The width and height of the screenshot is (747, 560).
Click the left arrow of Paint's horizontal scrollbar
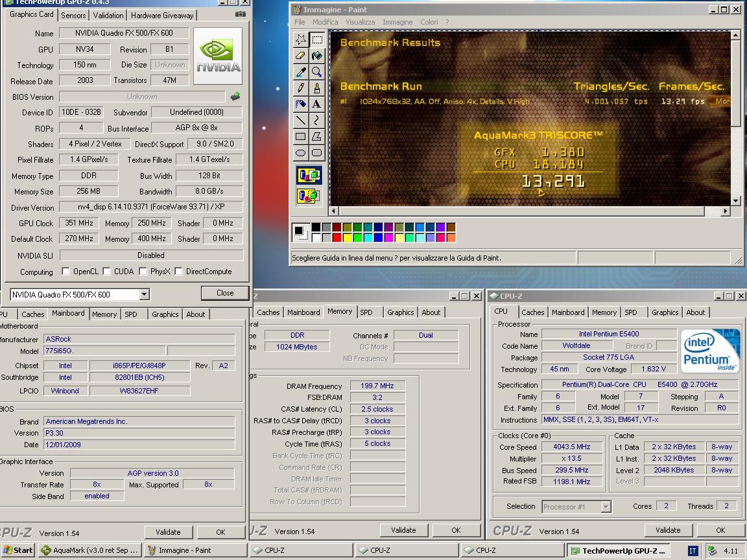(x=333, y=211)
